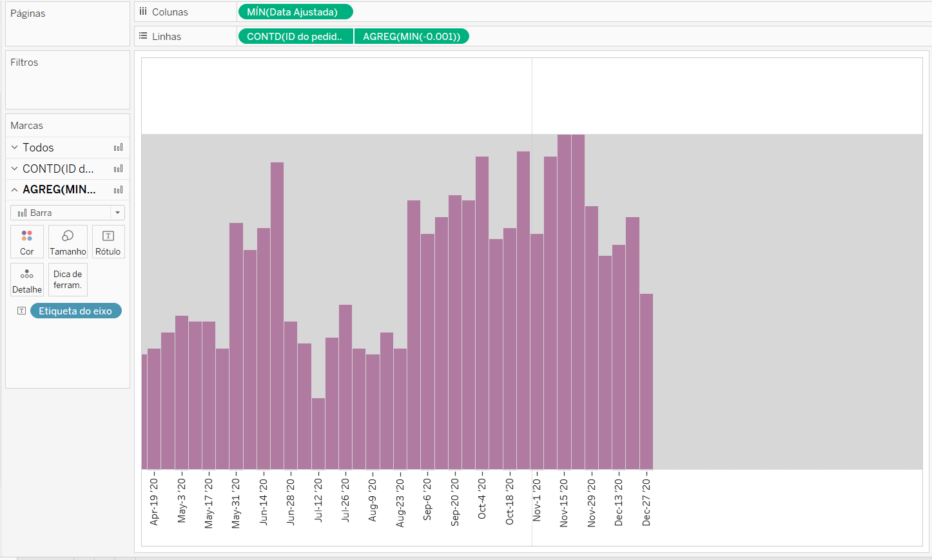
Task: Select the bar above Dec-27 '20
Action: 646,381
